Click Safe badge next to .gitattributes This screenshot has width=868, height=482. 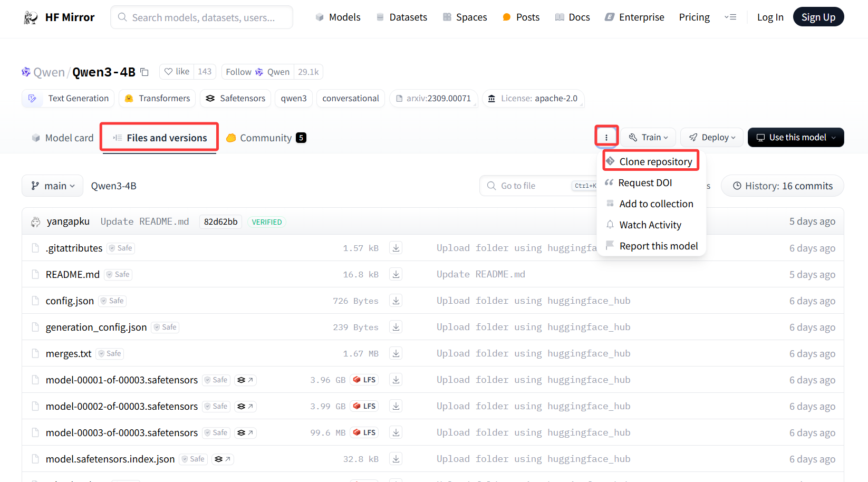click(x=121, y=248)
